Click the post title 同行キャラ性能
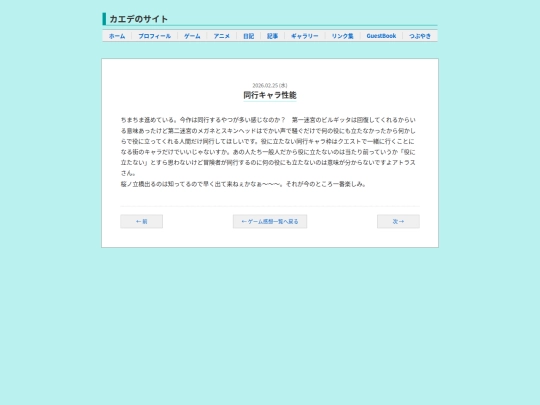540x405 pixels. 270,95
